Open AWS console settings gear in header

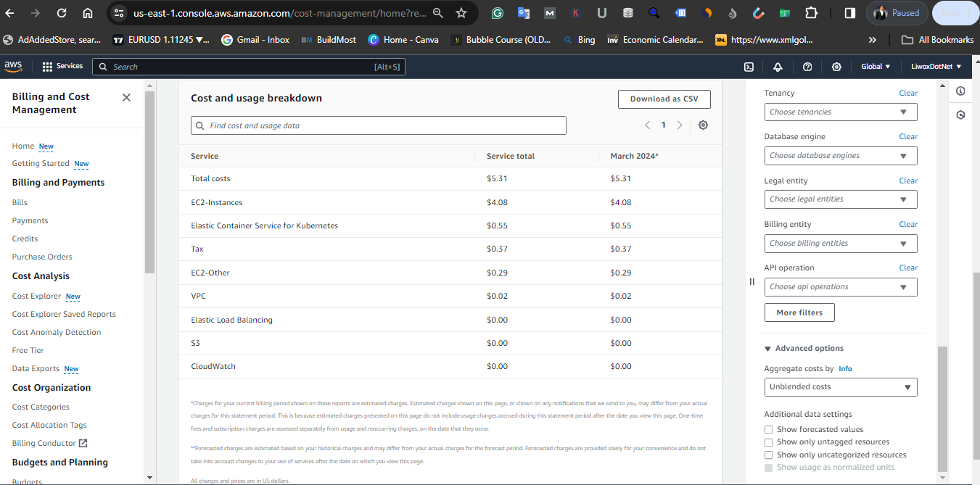point(836,67)
